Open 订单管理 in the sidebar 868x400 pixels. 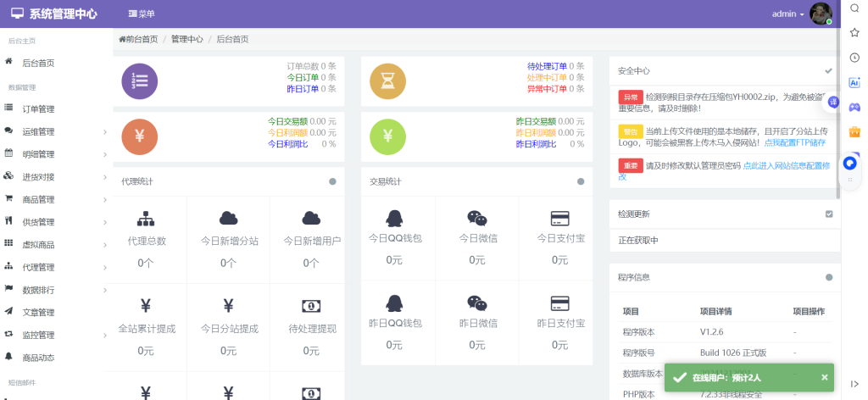(x=38, y=108)
